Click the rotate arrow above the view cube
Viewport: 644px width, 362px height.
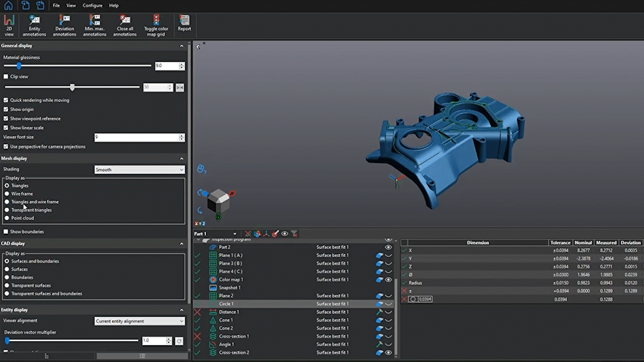200,193
